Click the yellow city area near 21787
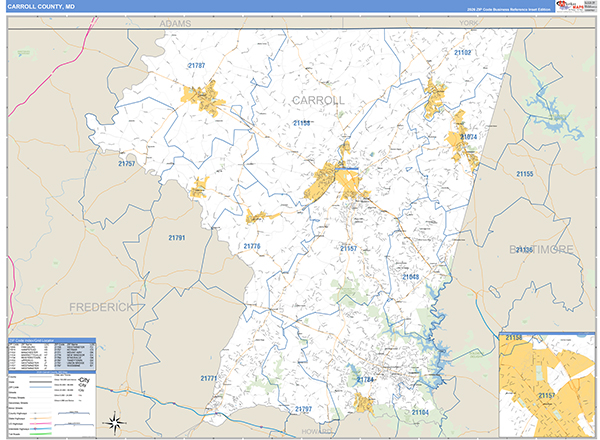Viewport: 600px width, 440px height. tap(203, 97)
